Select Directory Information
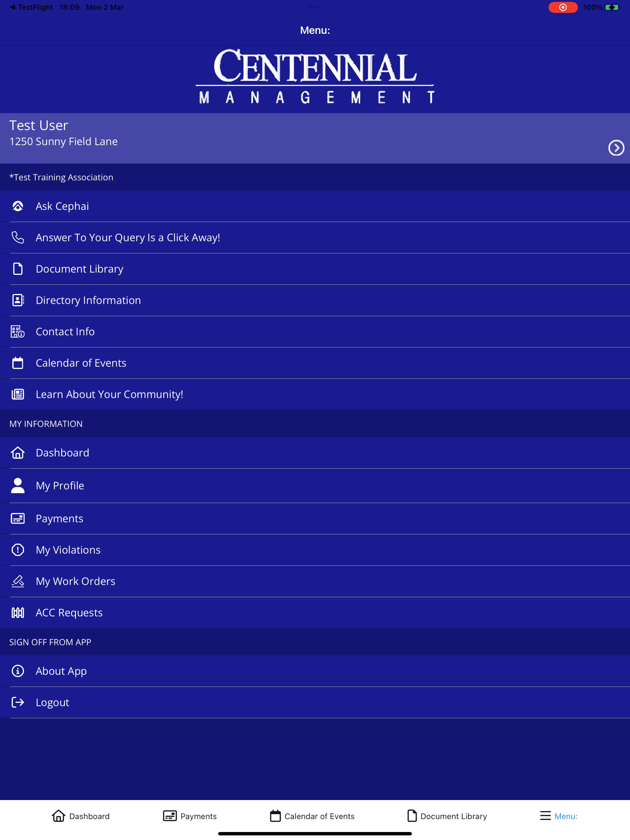The height and width of the screenshot is (840, 630). pyautogui.click(x=315, y=300)
